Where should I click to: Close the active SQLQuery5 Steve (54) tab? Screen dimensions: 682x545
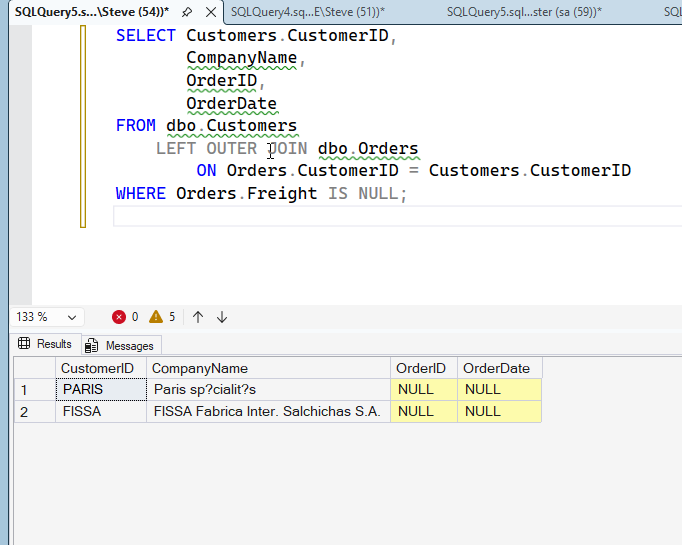209,11
